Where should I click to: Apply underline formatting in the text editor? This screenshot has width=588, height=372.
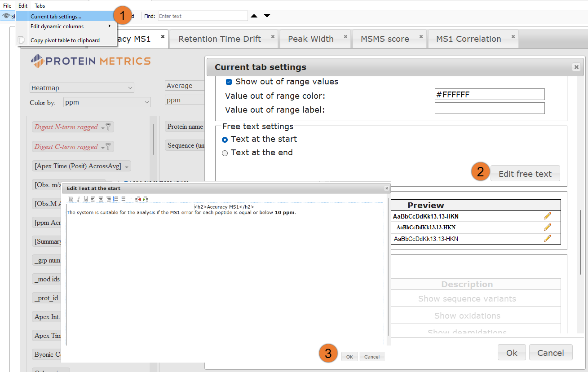tap(86, 199)
